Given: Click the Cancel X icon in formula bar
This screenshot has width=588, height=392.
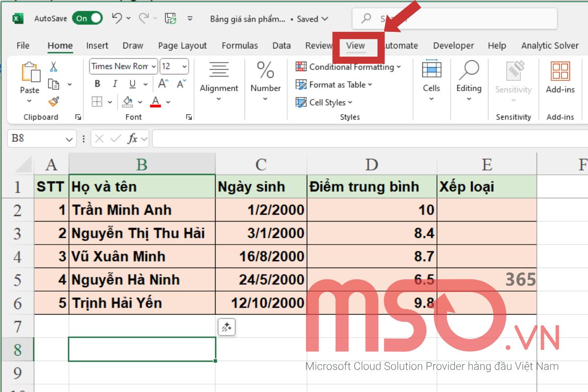Looking at the screenshot, I should pos(99,139).
